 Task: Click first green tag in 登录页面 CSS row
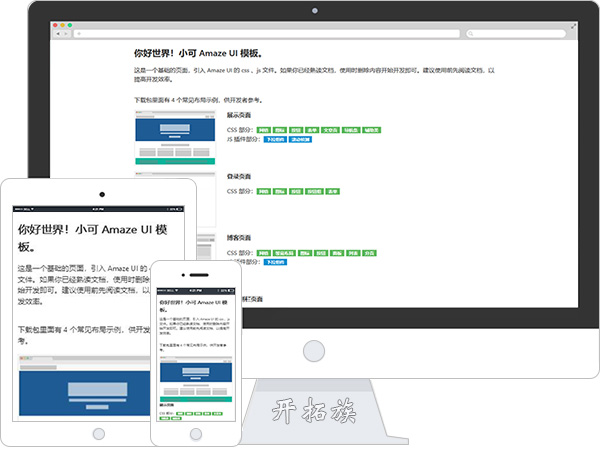point(264,191)
